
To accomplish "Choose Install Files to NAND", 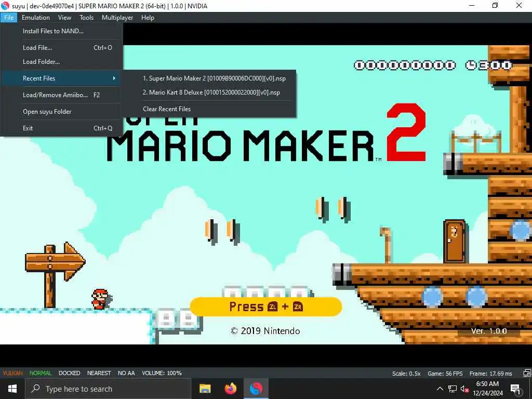I will pyautogui.click(x=61, y=31).
